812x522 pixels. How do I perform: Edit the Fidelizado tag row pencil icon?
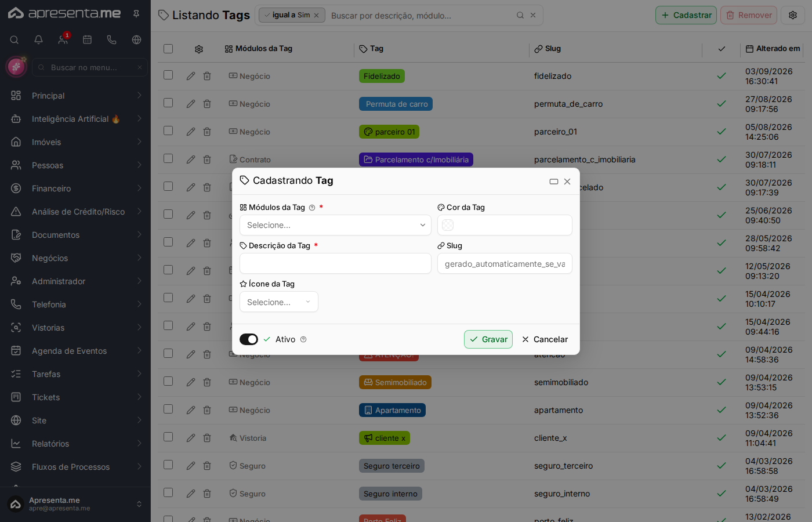pos(191,76)
